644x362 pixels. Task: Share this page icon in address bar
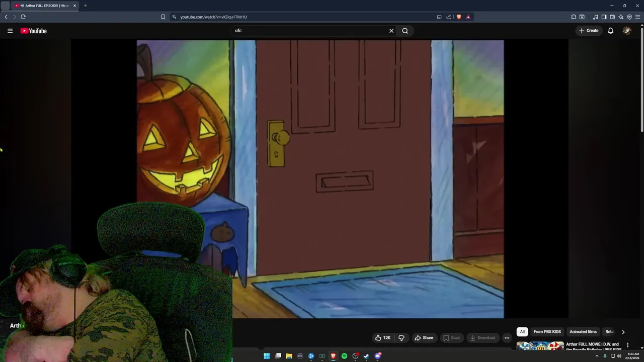coord(448,17)
